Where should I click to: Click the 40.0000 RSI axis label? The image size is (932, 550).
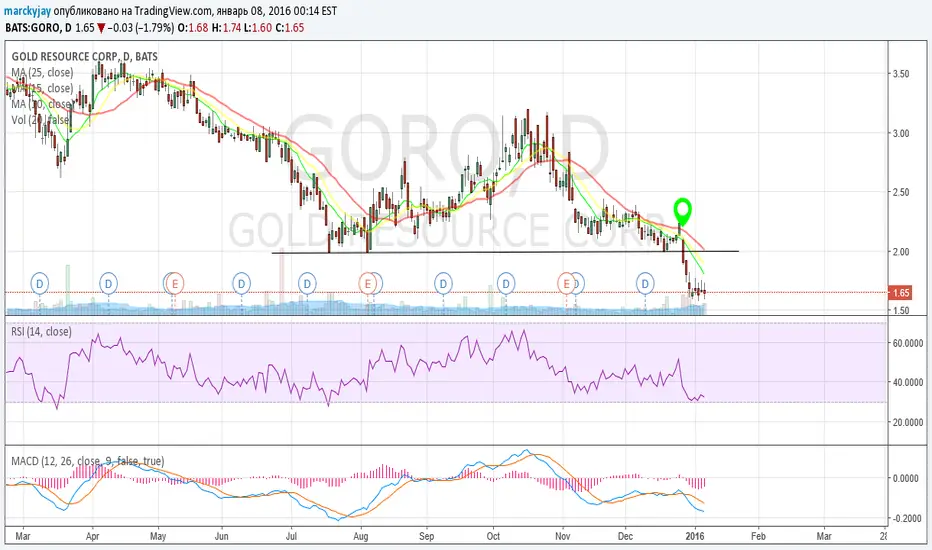point(908,382)
